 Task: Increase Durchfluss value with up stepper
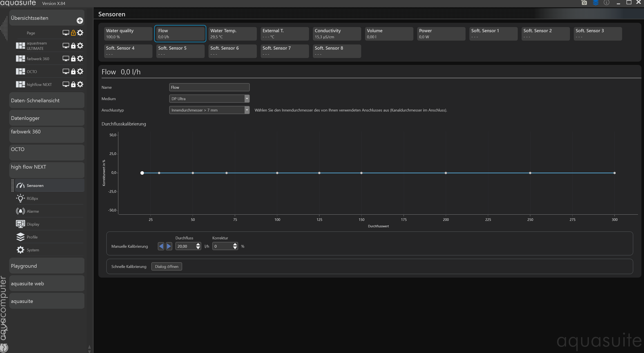click(198, 245)
